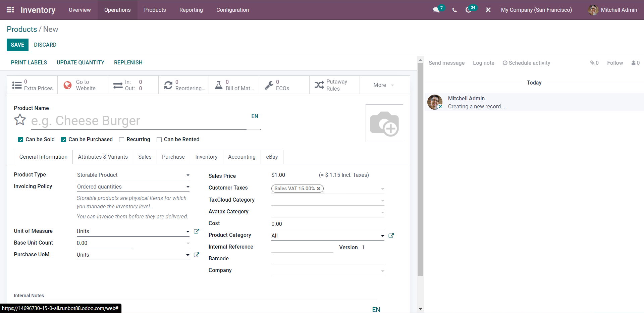Image resolution: width=644 pixels, height=313 pixels.
Task: Expand the More stat buttons menu
Action: click(x=384, y=85)
